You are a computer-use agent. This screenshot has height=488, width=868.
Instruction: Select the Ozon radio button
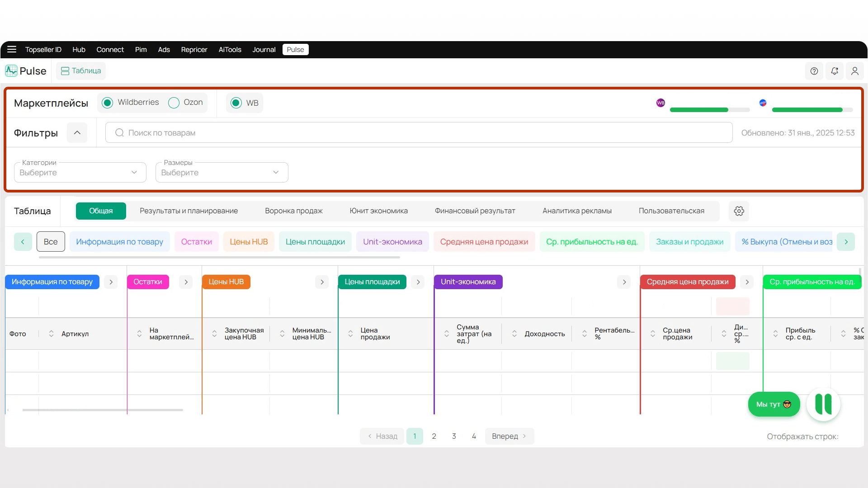pos(174,103)
